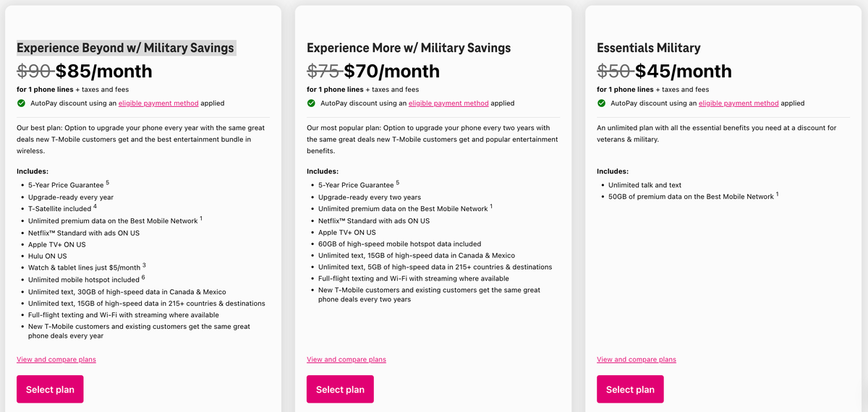Click the green AutoPay checkmark under Experience Beyond
The image size is (868, 412).
click(21, 103)
